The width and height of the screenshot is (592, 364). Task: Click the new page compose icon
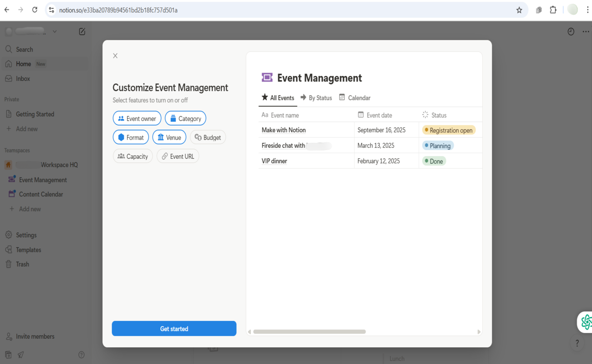82,31
